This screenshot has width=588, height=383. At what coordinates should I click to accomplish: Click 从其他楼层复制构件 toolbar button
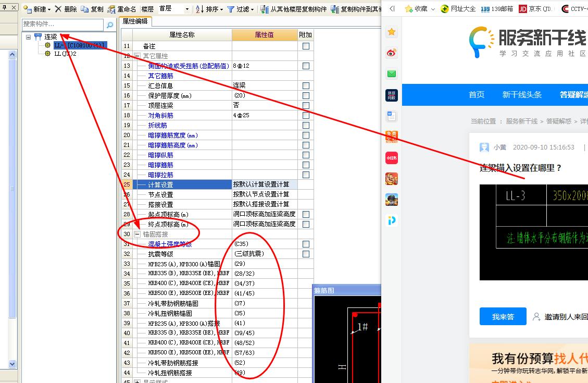tap(294, 9)
